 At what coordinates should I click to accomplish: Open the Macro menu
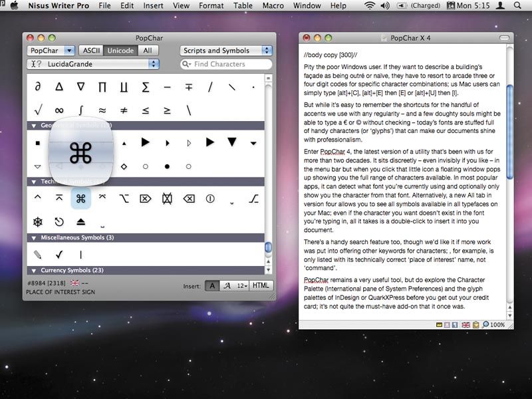coord(273,5)
